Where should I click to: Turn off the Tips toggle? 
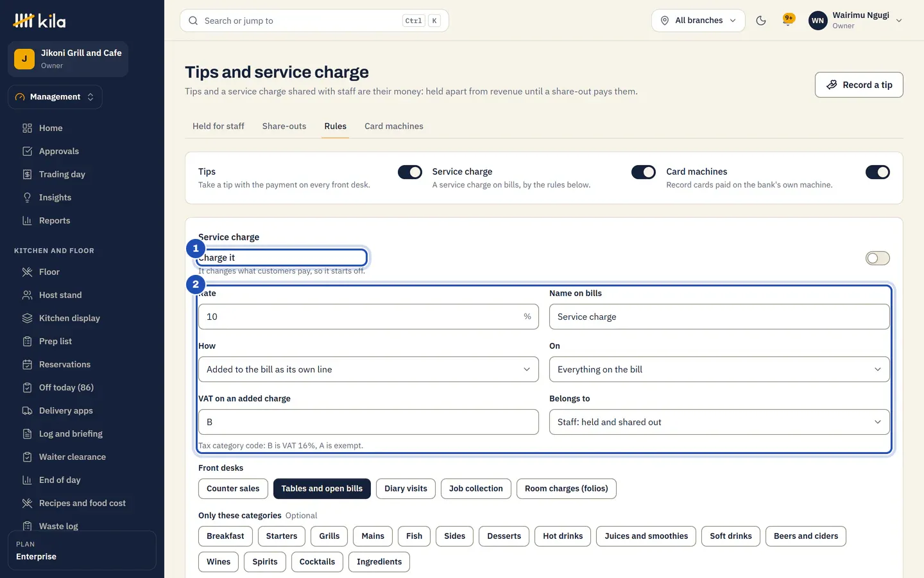[410, 172]
